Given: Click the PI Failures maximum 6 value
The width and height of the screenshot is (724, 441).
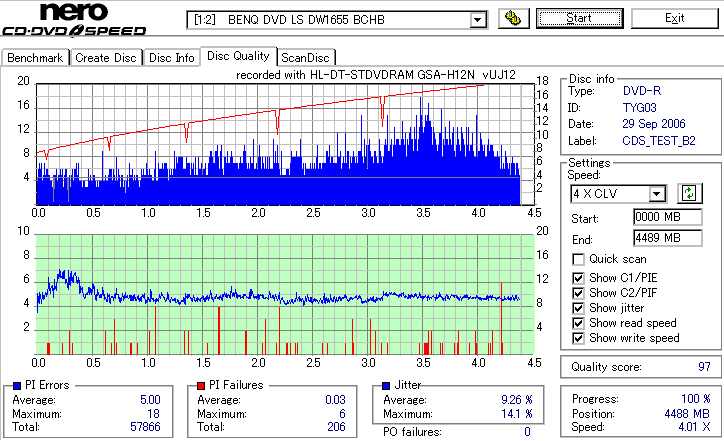Looking at the screenshot, I should coord(342,414).
